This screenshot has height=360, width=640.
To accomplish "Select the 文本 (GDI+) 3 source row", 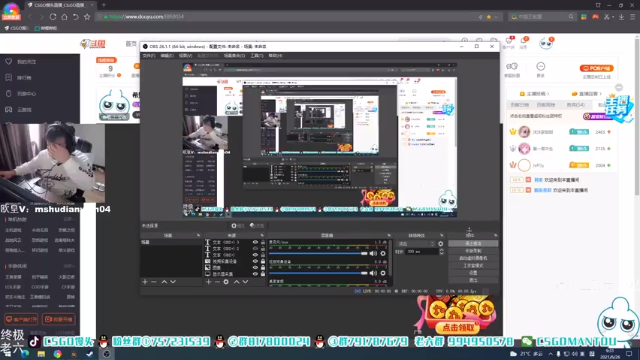I will pos(235,242).
